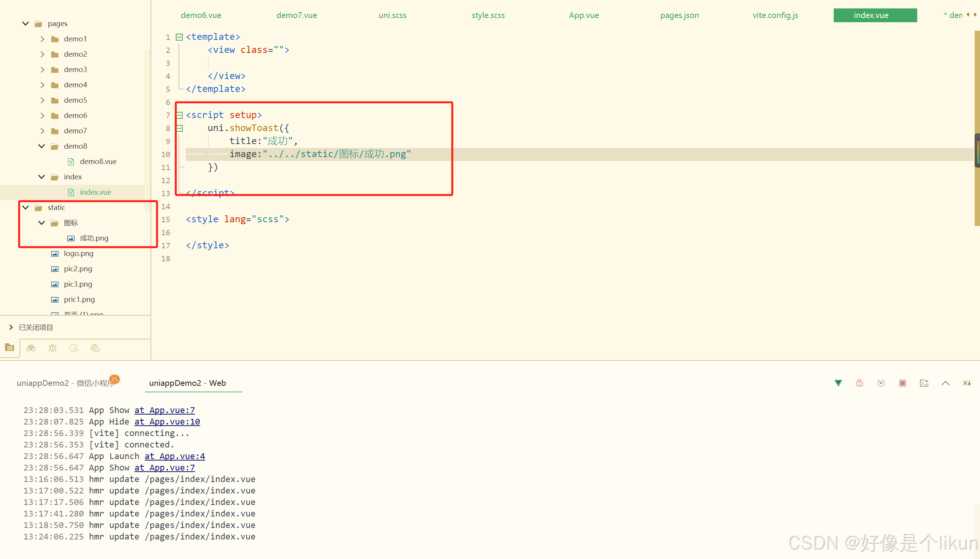Screen dimensions: 980x559
Task: Expand the demo4 folder
Action: click(42, 85)
